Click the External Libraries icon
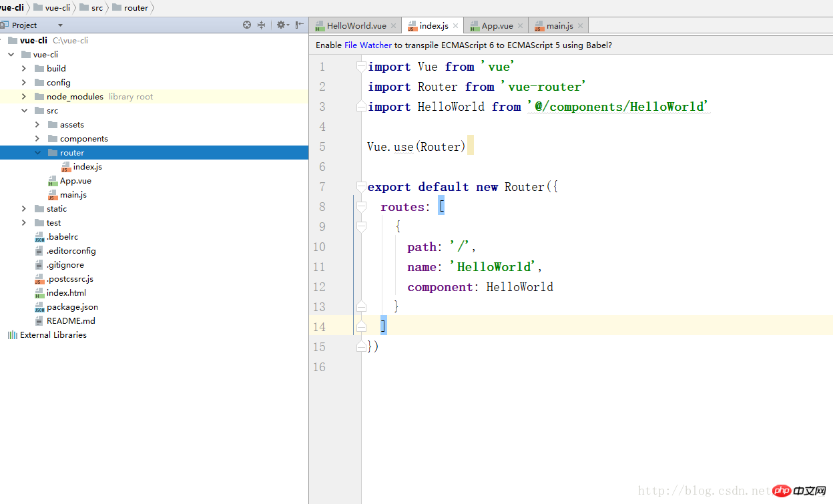The height and width of the screenshot is (504, 833). [13, 335]
